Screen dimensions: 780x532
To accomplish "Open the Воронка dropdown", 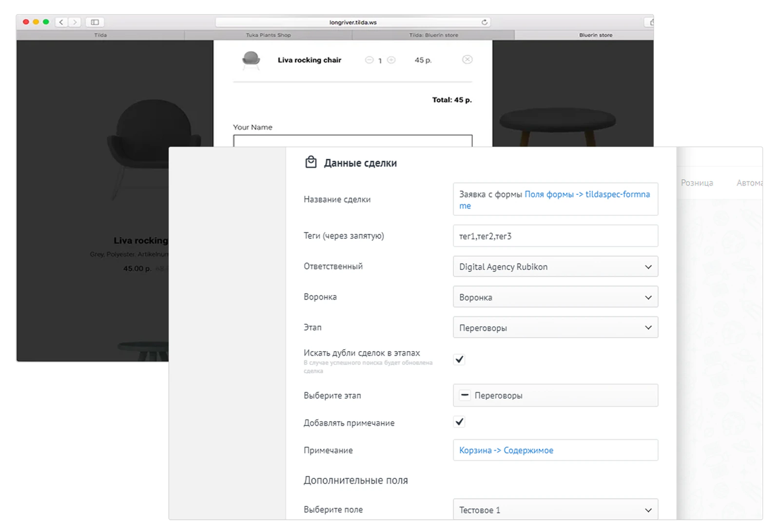I will click(x=555, y=297).
